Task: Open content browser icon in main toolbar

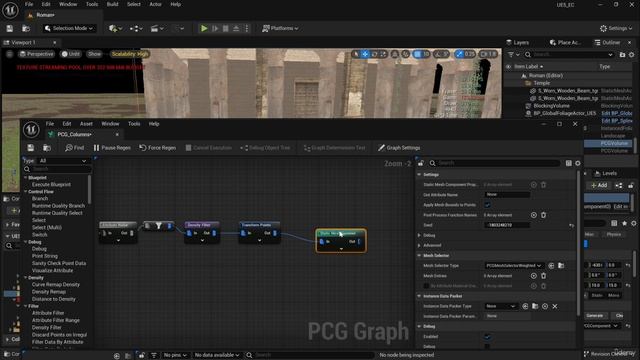Action: (26, 28)
